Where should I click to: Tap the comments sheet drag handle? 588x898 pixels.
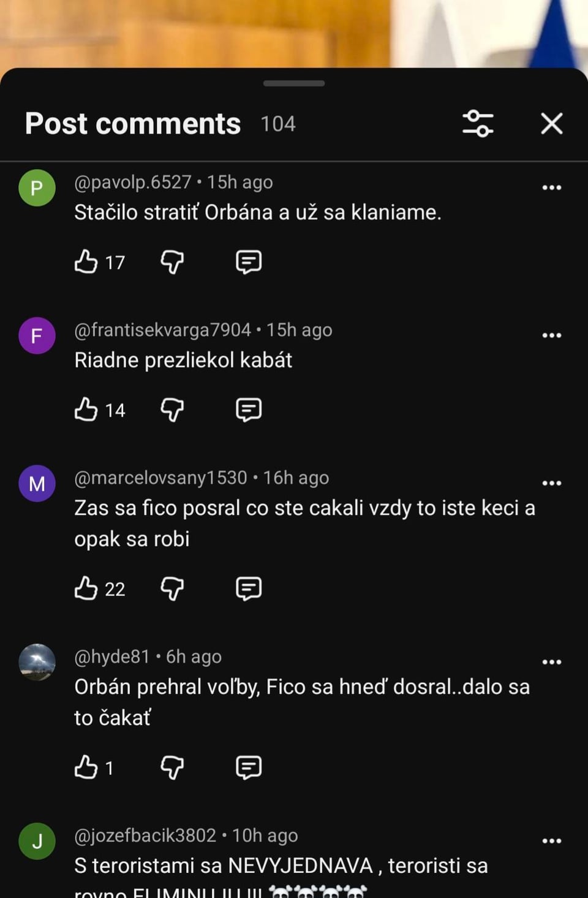(x=294, y=83)
